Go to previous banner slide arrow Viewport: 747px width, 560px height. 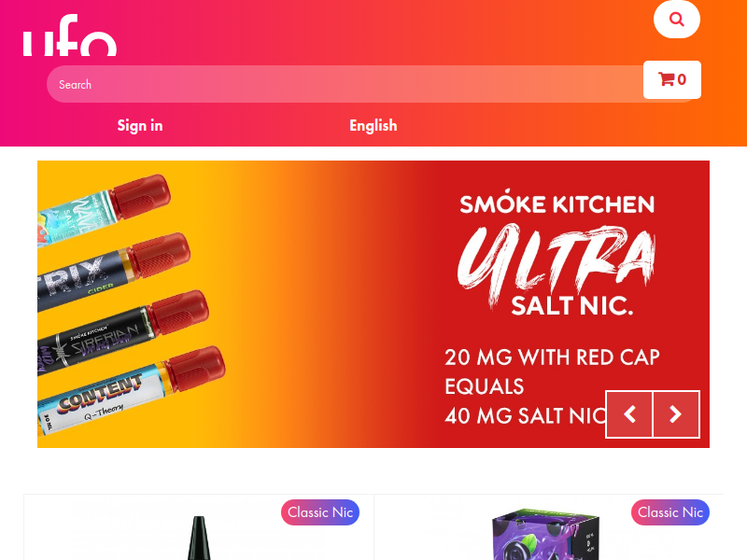point(628,414)
